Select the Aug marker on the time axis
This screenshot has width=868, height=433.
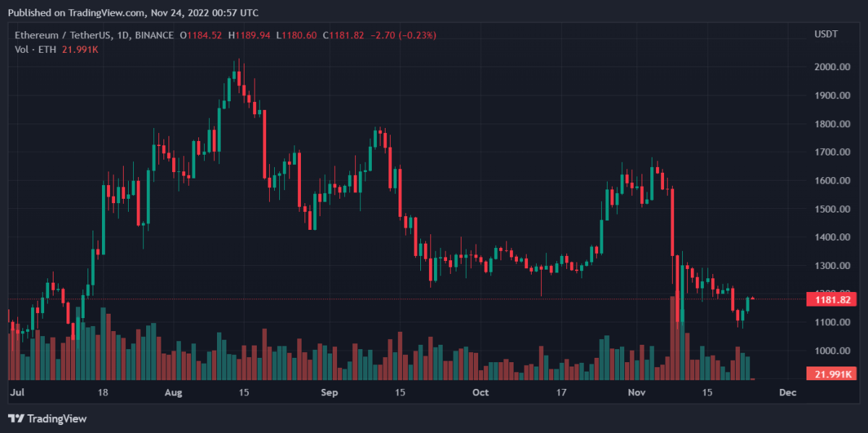pyautogui.click(x=174, y=393)
